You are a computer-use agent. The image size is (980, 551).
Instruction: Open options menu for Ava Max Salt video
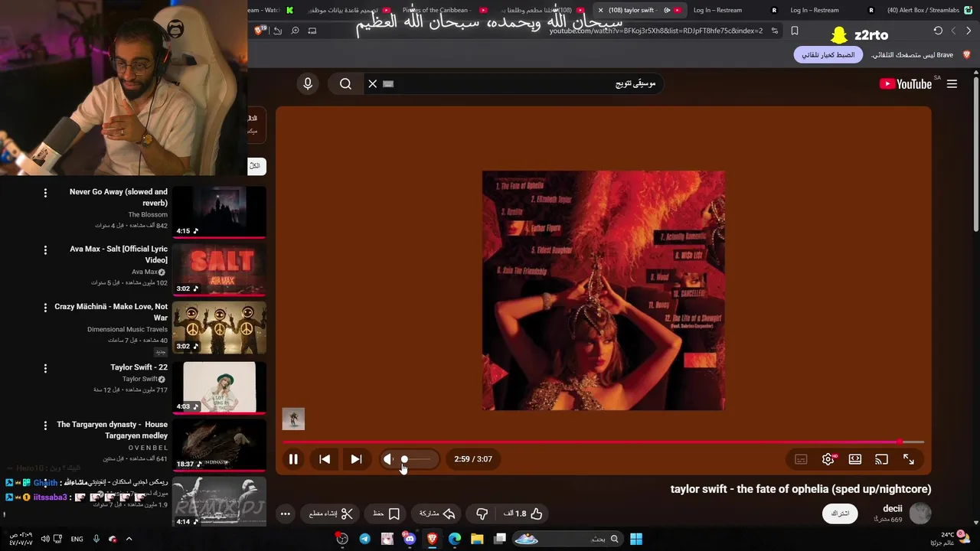45,250
